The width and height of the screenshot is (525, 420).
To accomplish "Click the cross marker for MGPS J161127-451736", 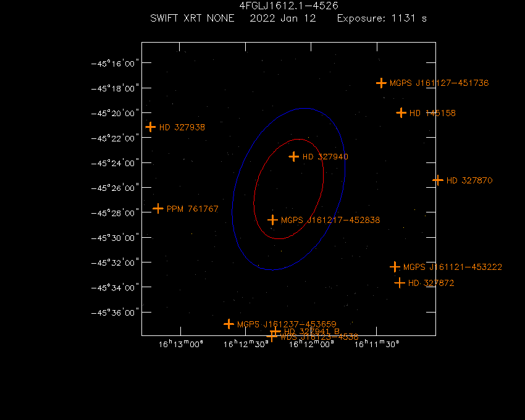I will pyautogui.click(x=381, y=83).
